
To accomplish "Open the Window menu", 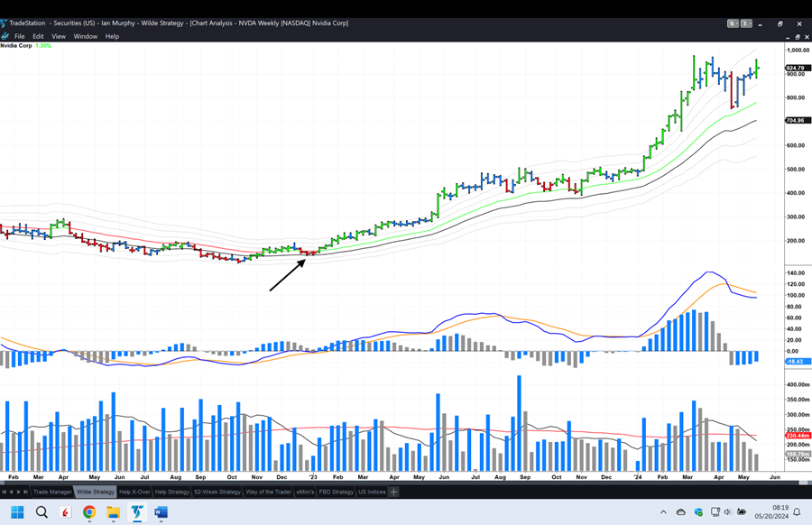I will click(x=86, y=36).
